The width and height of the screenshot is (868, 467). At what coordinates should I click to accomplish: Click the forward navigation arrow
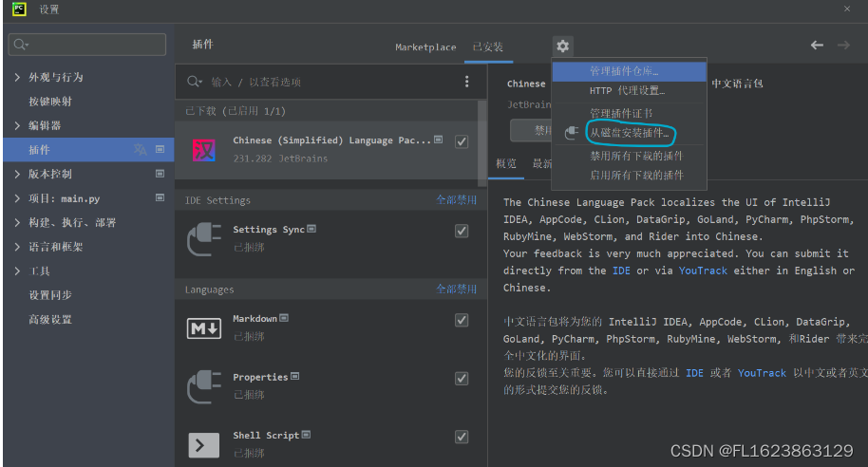click(843, 46)
